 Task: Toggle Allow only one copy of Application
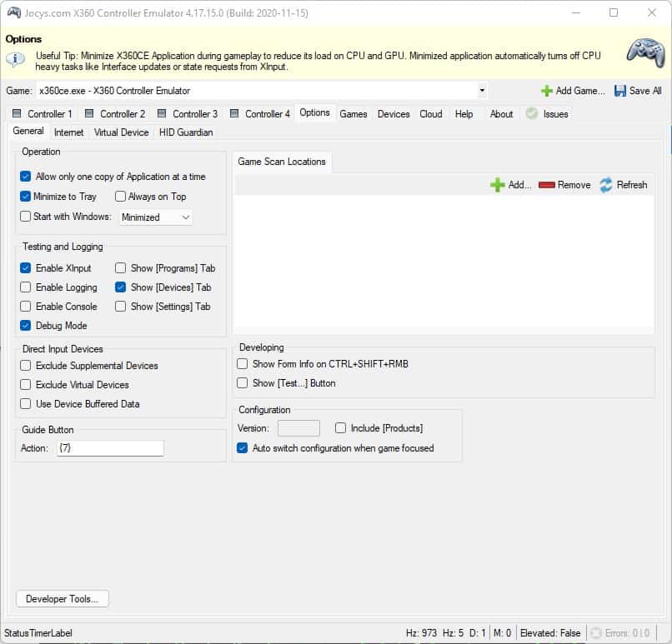click(25, 177)
